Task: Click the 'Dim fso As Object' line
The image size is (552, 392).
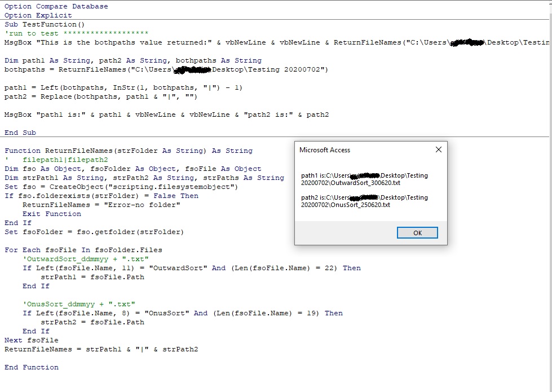Action: point(133,169)
